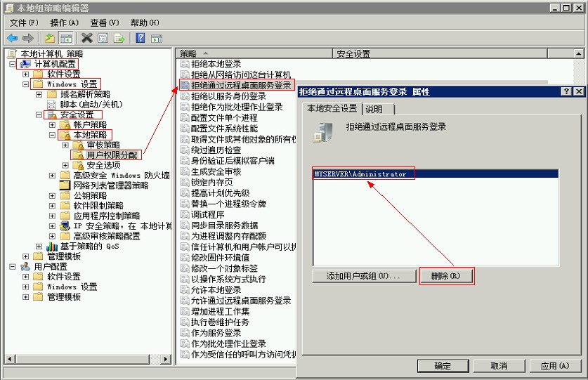Screen dimensions: 588x380
Task: Click the IP 安全策略 node icon
Action: click(x=65, y=225)
